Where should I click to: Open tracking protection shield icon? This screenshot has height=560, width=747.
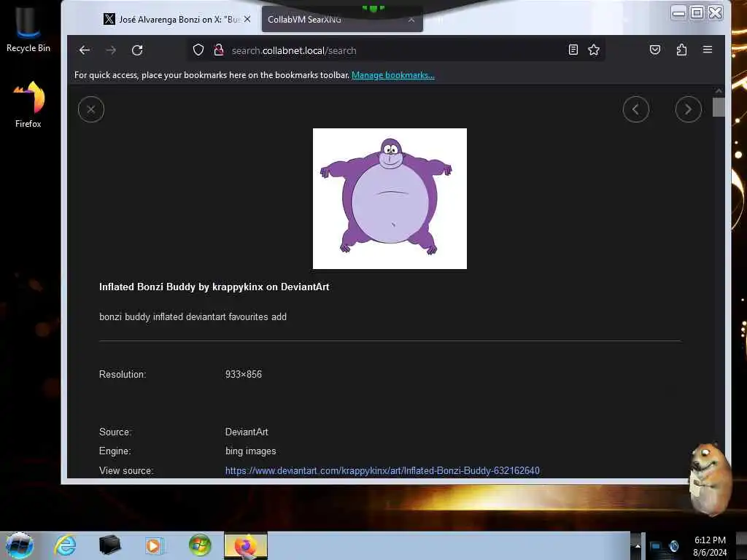(198, 50)
